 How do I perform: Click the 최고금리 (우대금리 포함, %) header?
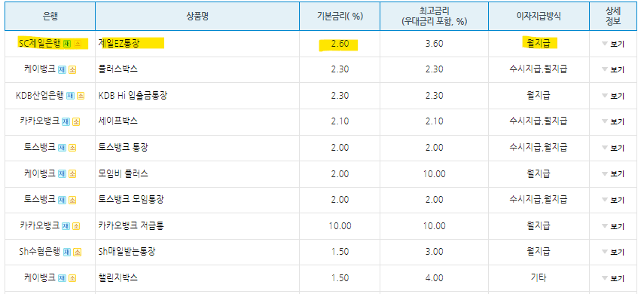coord(434,17)
